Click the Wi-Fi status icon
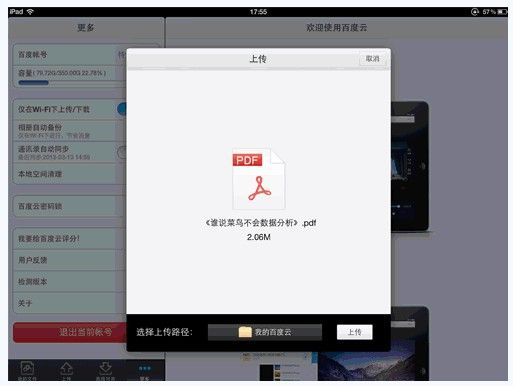Image resolution: width=513 pixels, height=386 pixels. pyautogui.click(x=30, y=12)
